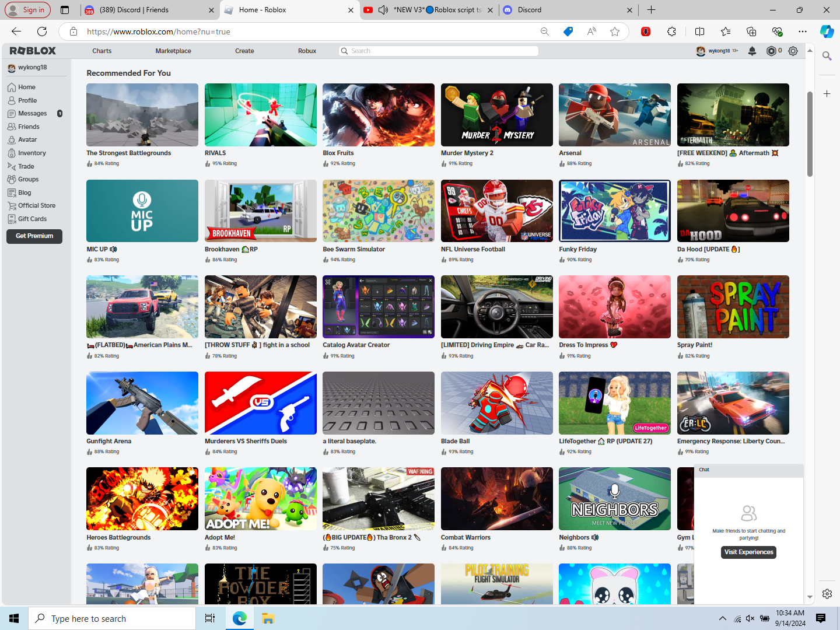Open the Bee Swarm Simulator thumbnail
840x630 pixels.
(x=379, y=211)
